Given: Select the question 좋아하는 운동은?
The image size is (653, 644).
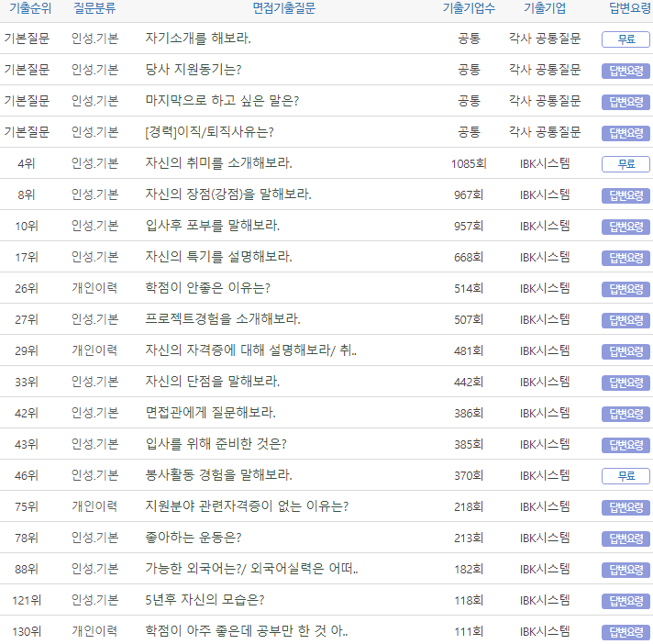Looking at the screenshot, I should 194,538.
